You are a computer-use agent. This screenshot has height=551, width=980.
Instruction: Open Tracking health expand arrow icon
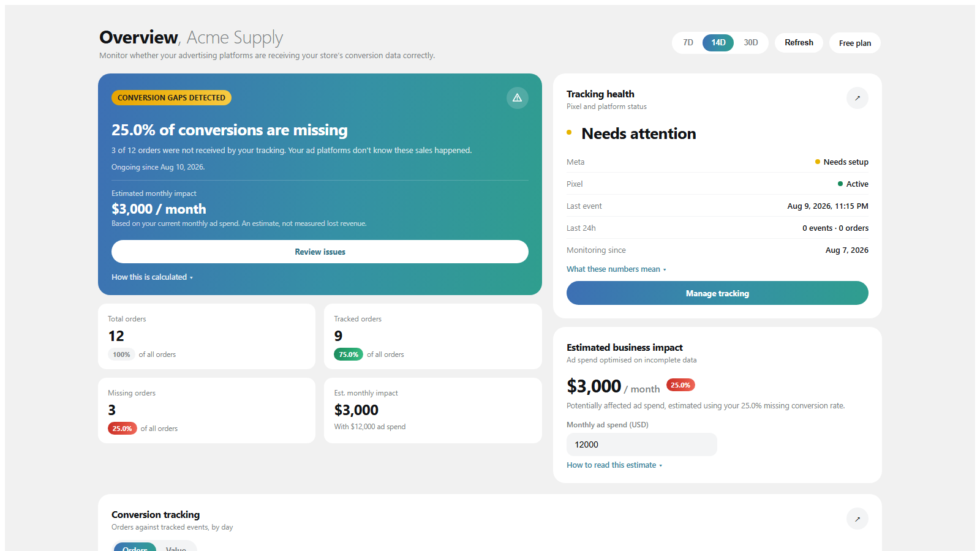coord(858,98)
